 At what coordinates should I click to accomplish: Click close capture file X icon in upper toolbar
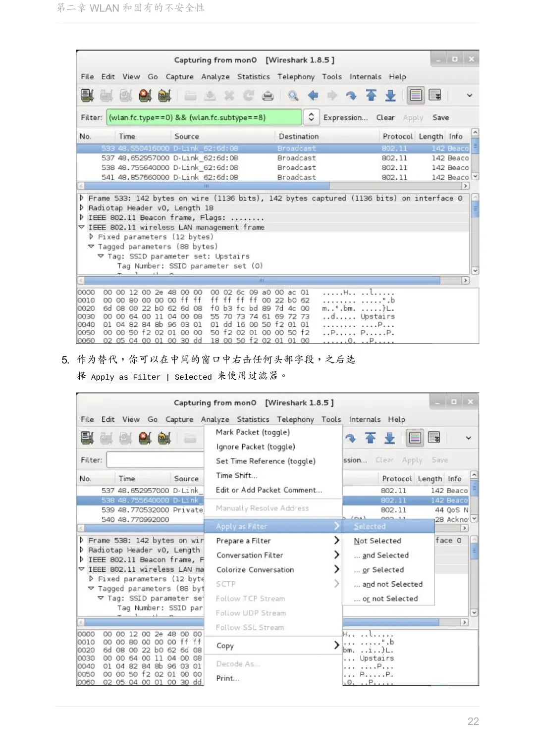(x=229, y=96)
